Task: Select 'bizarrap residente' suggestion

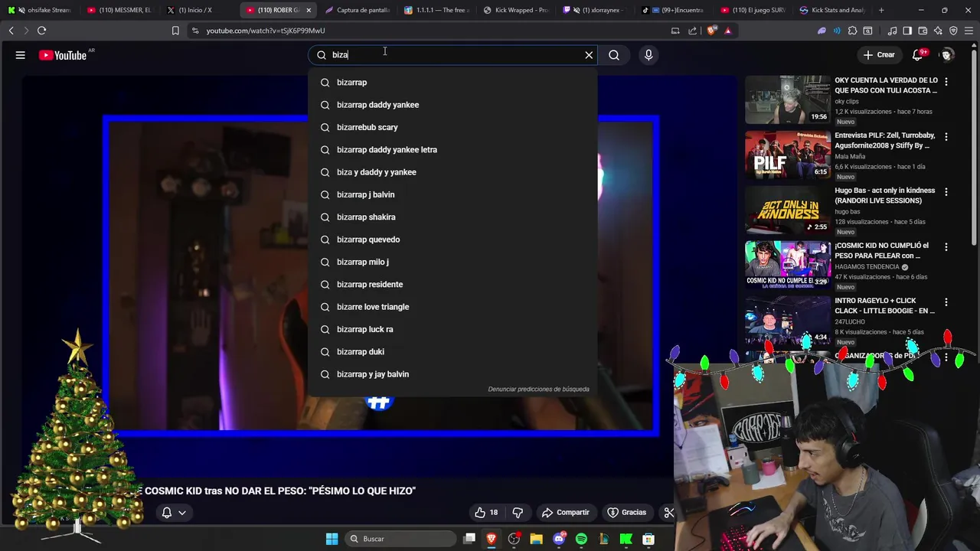Action: 452,284
